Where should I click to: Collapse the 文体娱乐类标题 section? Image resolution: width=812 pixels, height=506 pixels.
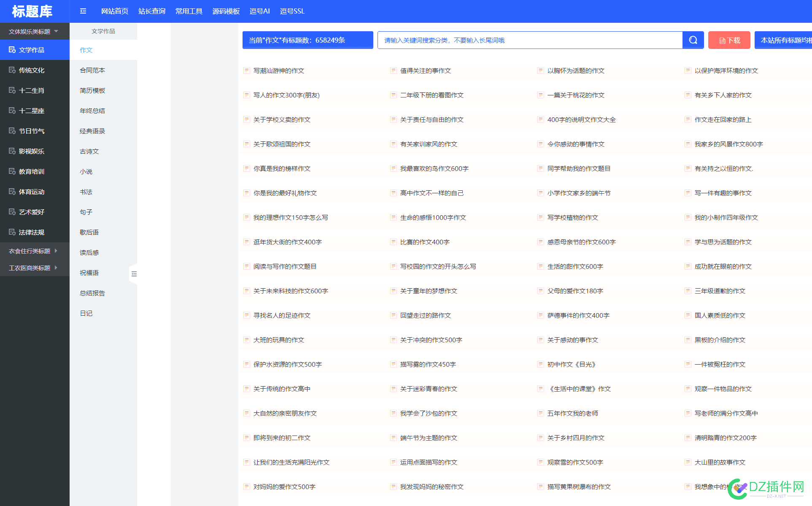[x=35, y=31]
